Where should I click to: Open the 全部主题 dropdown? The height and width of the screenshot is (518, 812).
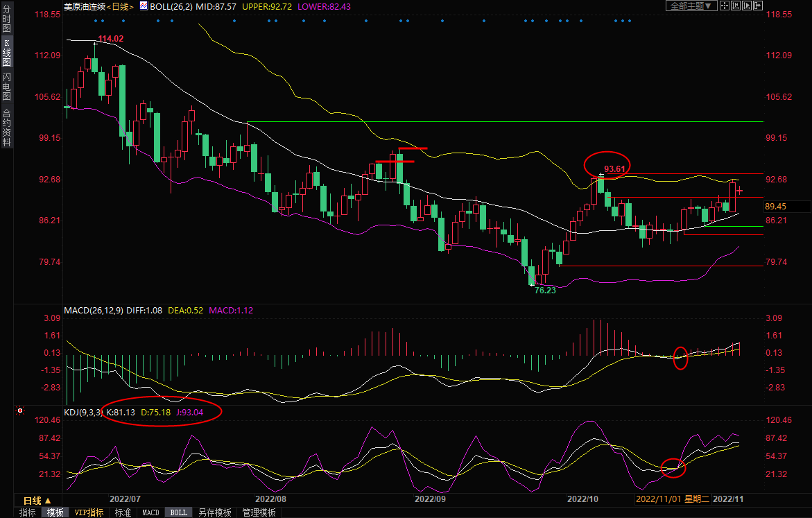(x=691, y=6)
